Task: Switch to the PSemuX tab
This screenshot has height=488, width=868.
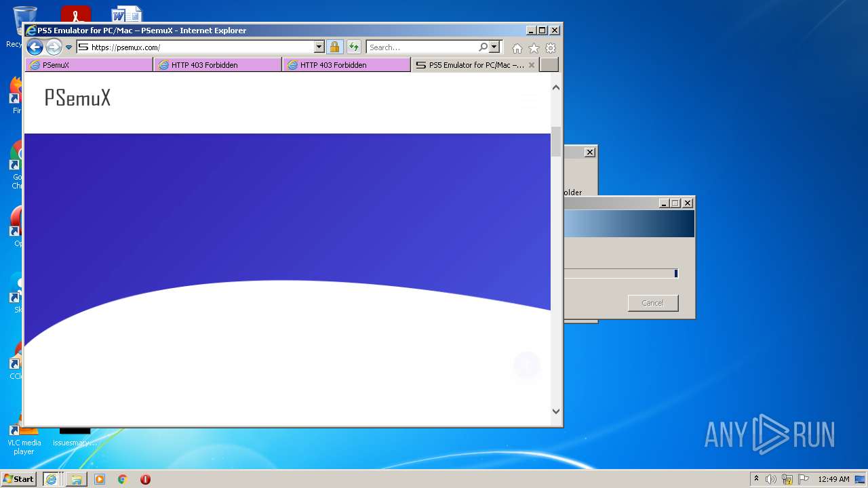Action: (x=89, y=65)
